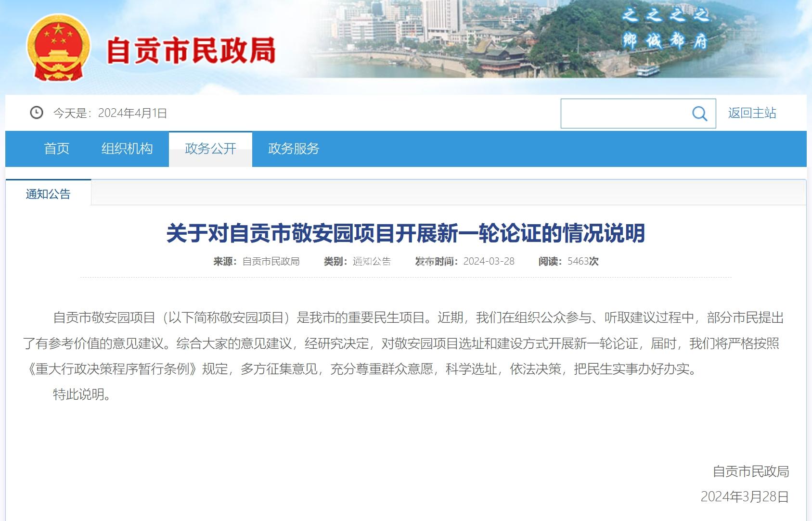This screenshot has height=521, width=812.
Task: Click the 阅读 count 5463次
Action: 582,261
